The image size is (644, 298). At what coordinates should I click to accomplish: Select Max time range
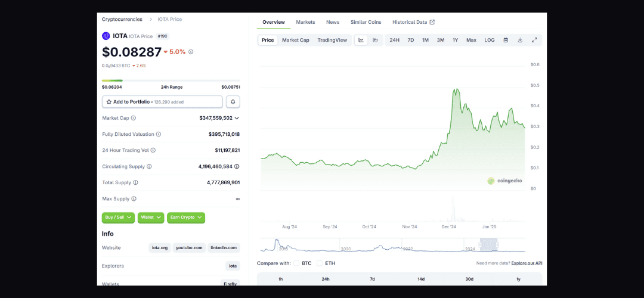point(472,40)
